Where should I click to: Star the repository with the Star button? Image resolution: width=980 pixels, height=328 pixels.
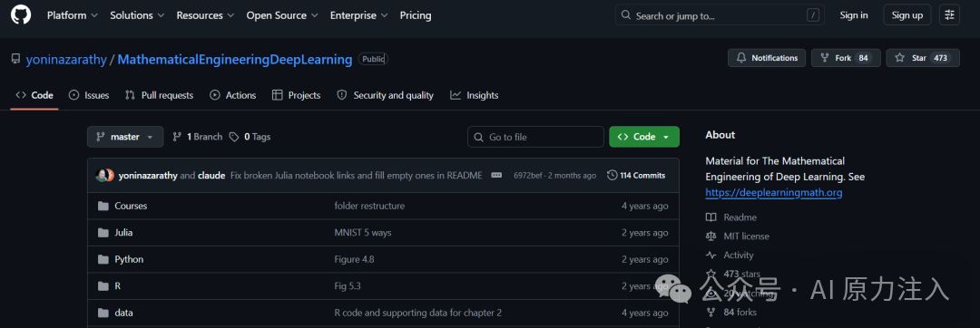923,58
